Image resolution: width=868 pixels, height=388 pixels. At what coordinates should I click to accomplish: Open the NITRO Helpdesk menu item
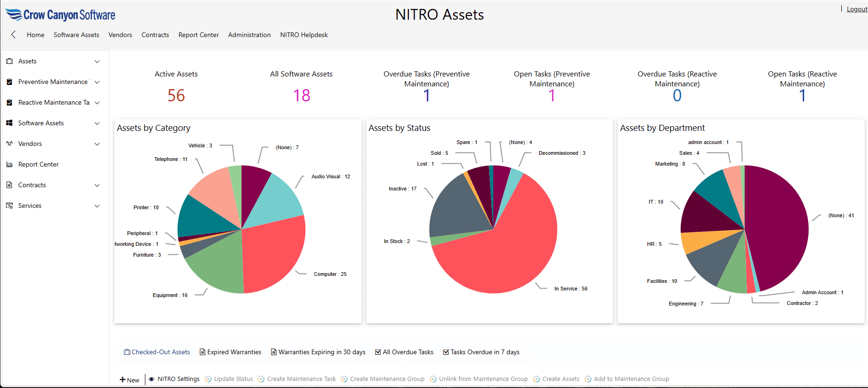(304, 35)
